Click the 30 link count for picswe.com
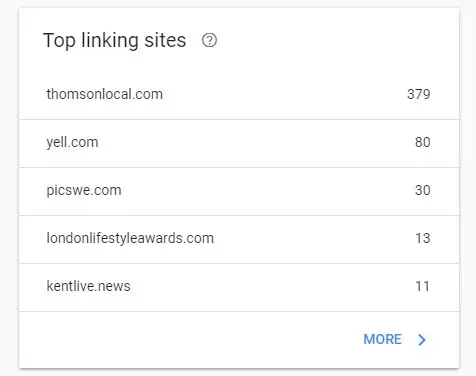 tap(423, 190)
